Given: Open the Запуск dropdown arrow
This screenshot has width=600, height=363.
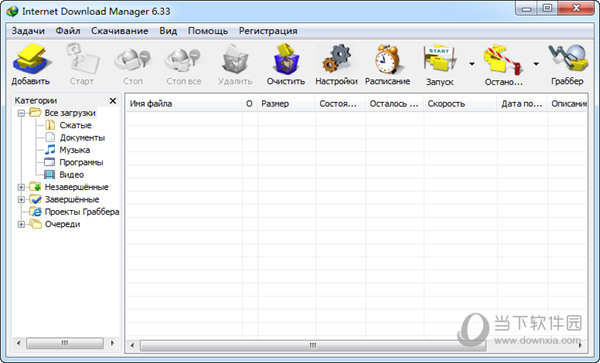Looking at the screenshot, I should [x=472, y=64].
